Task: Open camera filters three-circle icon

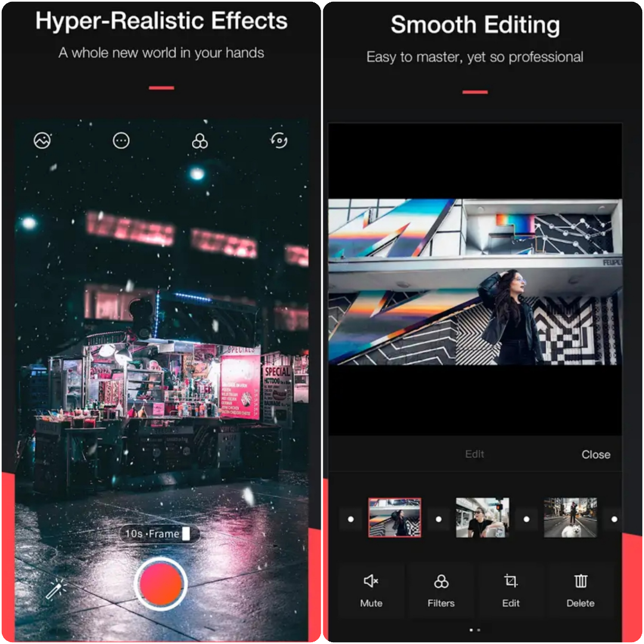Action: [x=200, y=141]
